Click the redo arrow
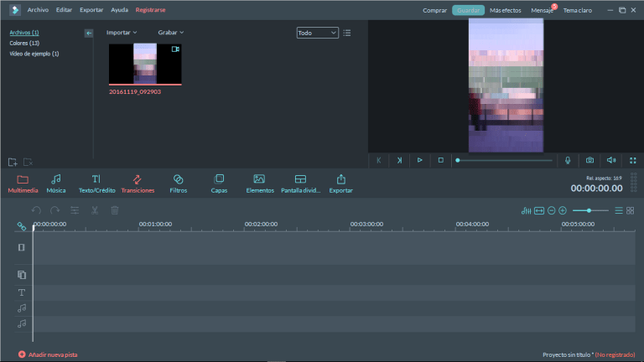The width and height of the screenshot is (644, 362). [x=55, y=210]
